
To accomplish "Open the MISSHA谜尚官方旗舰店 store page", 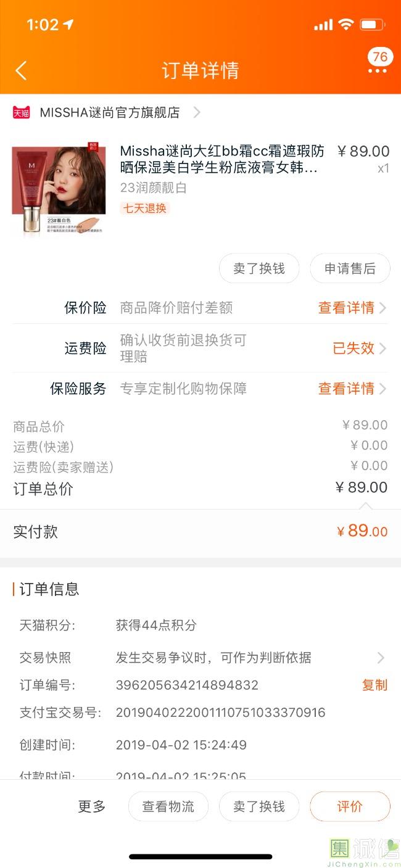I will pyautogui.click(x=109, y=112).
